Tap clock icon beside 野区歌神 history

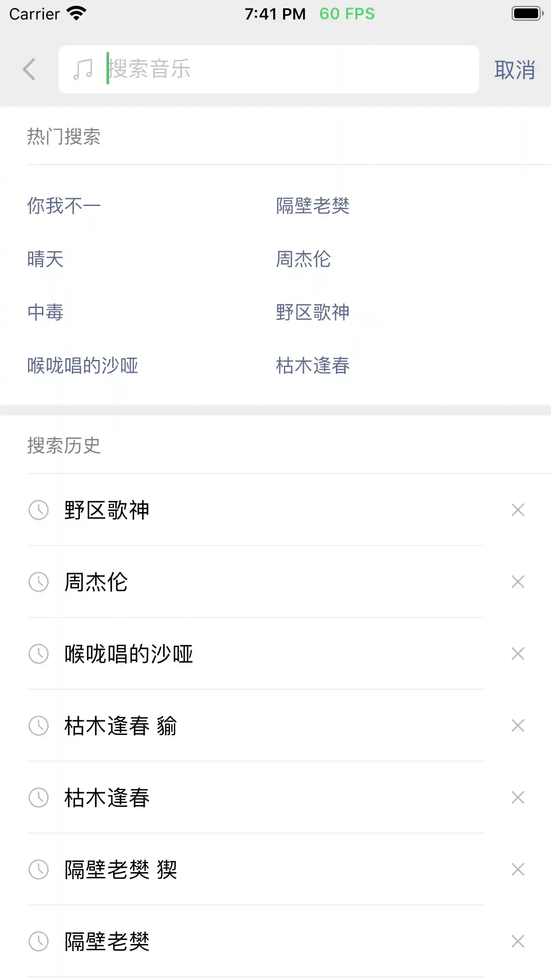(39, 510)
